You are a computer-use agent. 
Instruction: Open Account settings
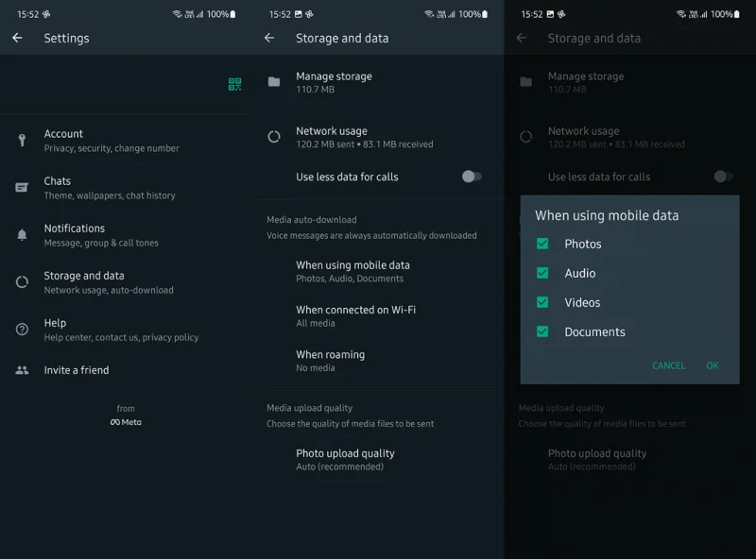[x=126, y=141]
